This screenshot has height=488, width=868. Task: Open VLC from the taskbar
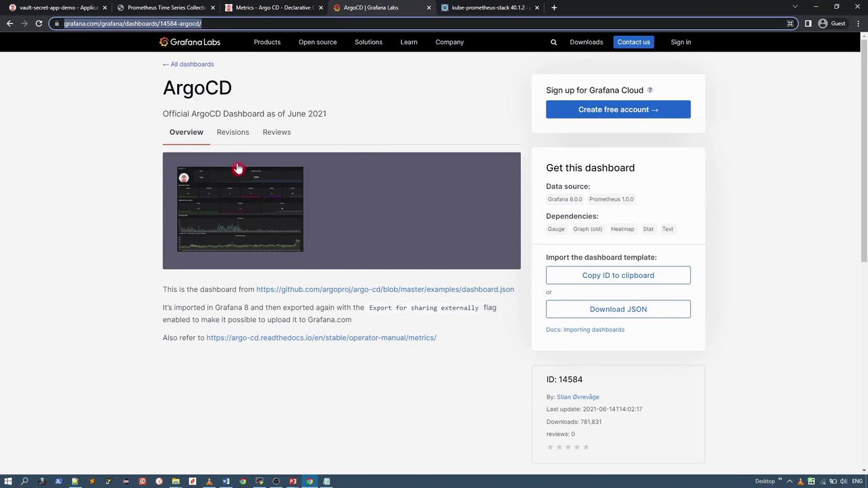click(209, 481)
